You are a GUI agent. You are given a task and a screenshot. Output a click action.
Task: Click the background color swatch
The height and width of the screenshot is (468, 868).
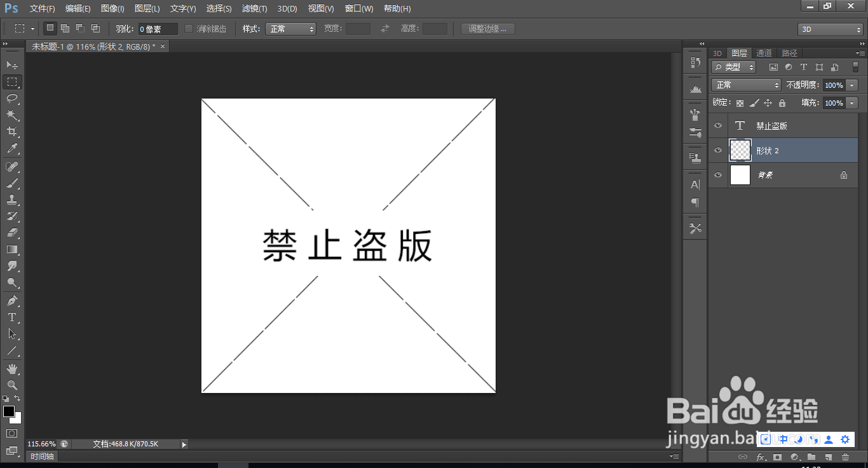(x=18, y=420)
